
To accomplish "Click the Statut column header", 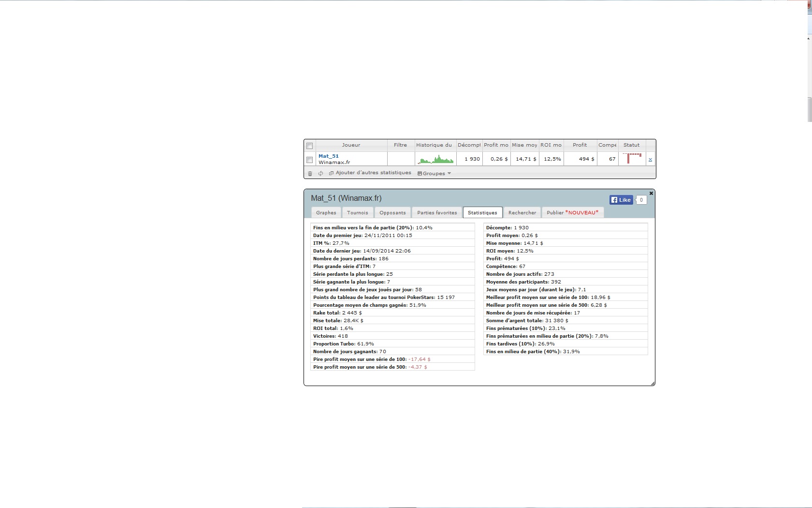I will pos(632,145).
